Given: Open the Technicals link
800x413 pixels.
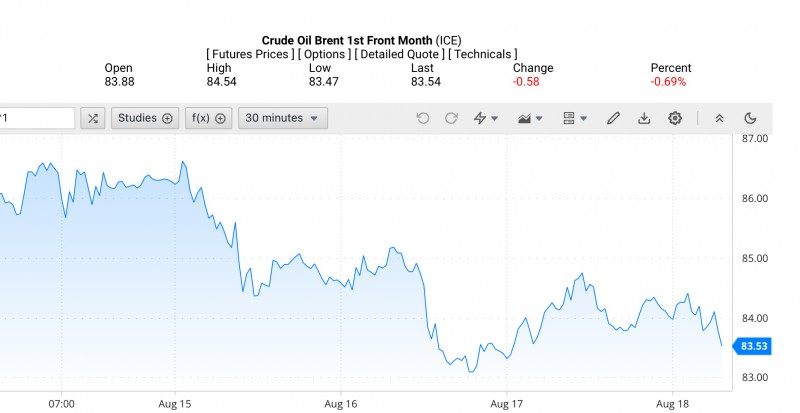Looking at the screenshot, I should point(483,54).
